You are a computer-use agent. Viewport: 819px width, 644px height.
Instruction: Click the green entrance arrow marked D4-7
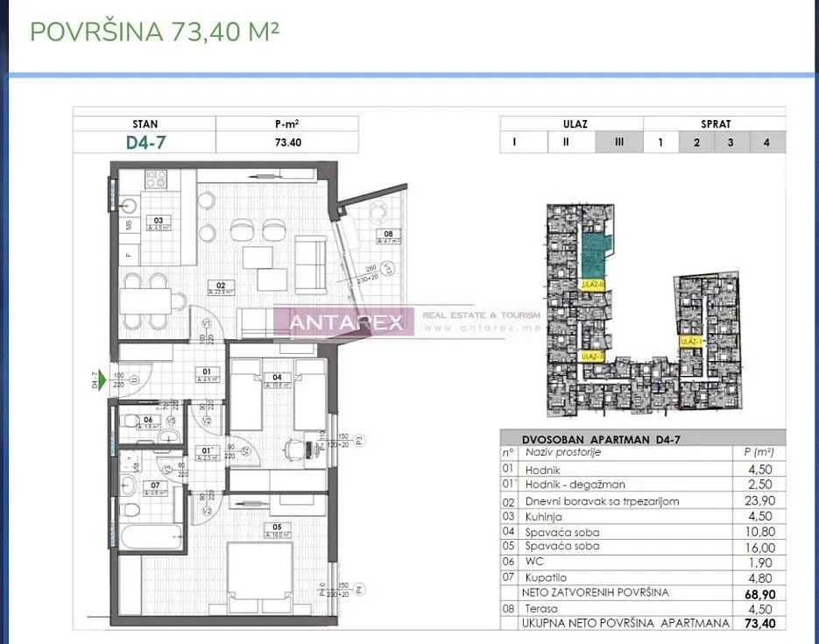coord(102,379)
